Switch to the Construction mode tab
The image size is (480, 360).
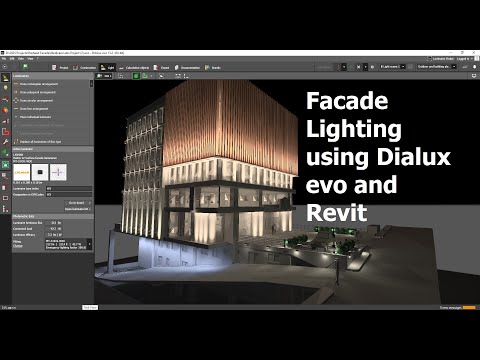[85, 67]
